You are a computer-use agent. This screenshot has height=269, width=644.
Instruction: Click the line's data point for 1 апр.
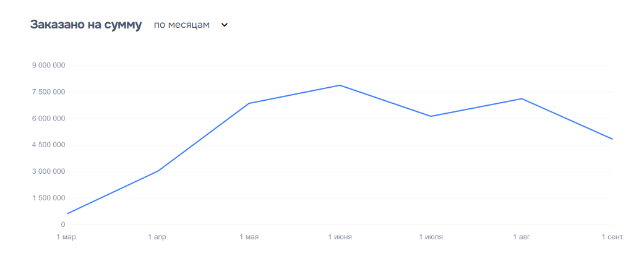point(158,171)
